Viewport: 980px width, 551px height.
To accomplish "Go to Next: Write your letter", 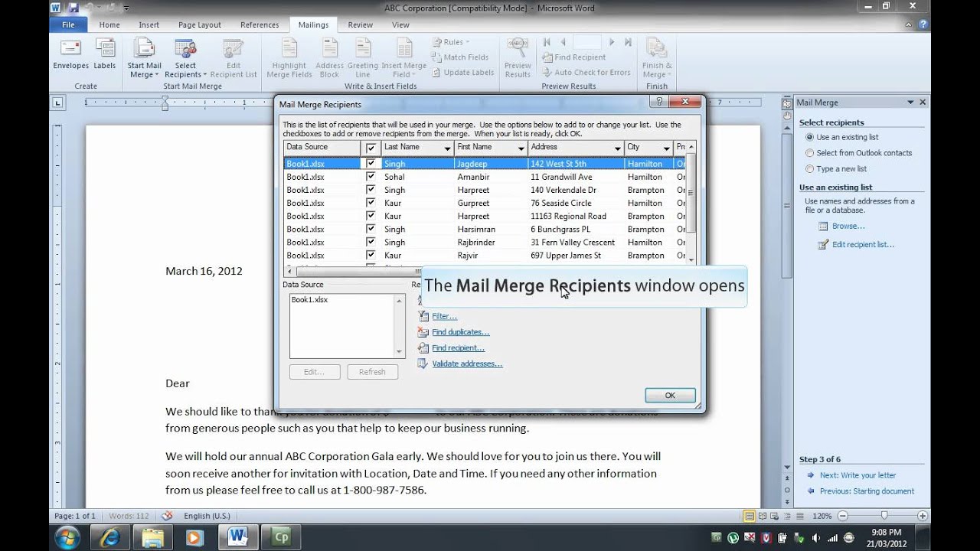I will point(857,475).
